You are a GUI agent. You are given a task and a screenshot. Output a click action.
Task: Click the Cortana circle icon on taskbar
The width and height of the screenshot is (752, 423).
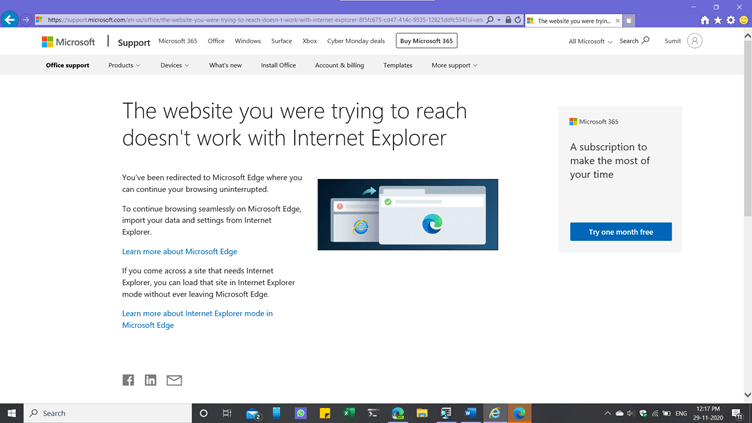coord(203,413)
